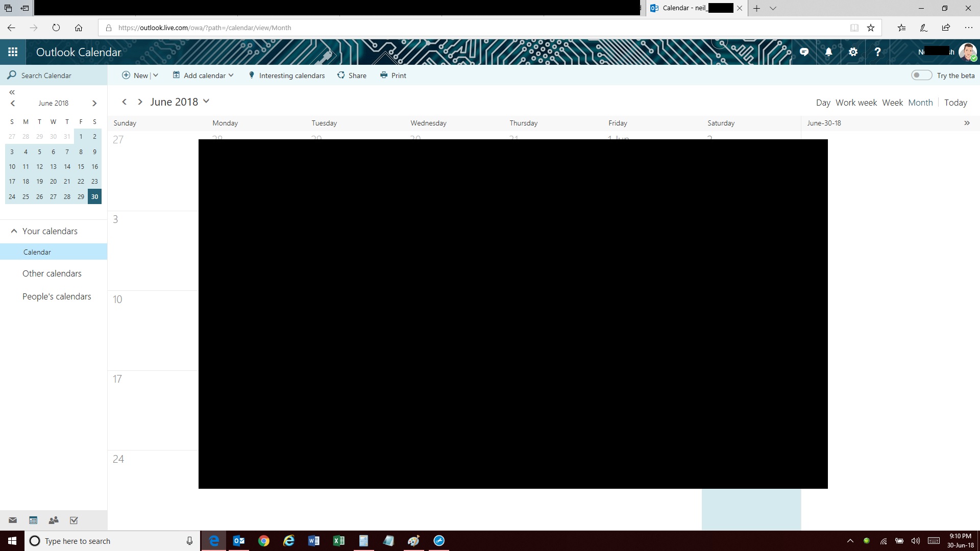980x551 pixels.
Task: Click the Today button
Action: (955, 103)
